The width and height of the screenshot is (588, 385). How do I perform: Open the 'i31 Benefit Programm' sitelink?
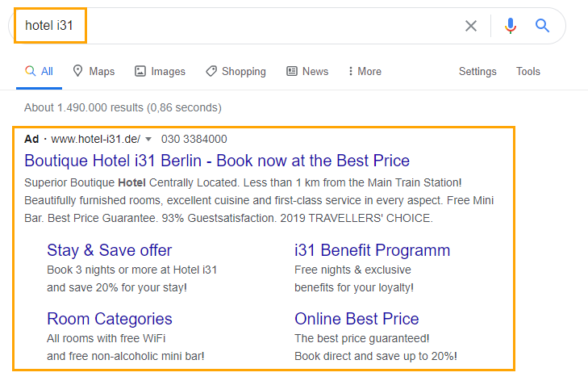tap(372, 250)
